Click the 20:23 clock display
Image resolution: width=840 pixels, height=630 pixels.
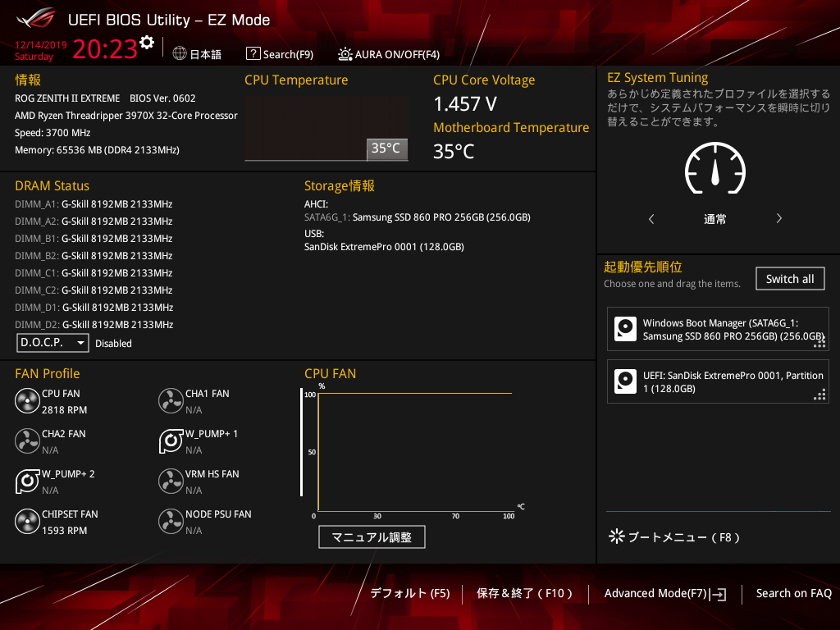pyautogui.click(x=105, y=48)
